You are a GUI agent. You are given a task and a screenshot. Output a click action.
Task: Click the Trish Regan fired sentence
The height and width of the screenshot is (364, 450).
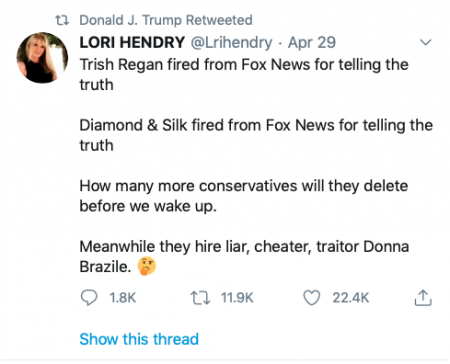[x=244, y=74]
